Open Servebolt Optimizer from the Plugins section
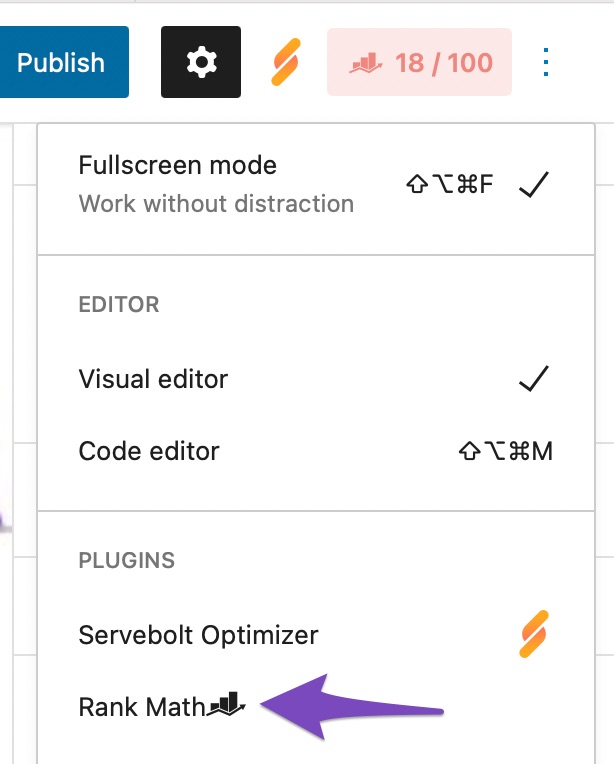This screenshot has height=764, width=614. click(198, 634)
